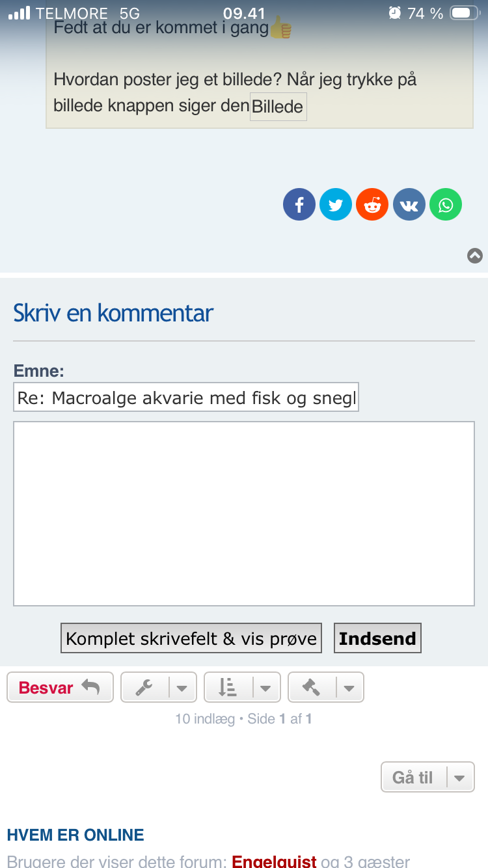
Task: Click the gavel moderation tools icon
Action: (311, 687)
